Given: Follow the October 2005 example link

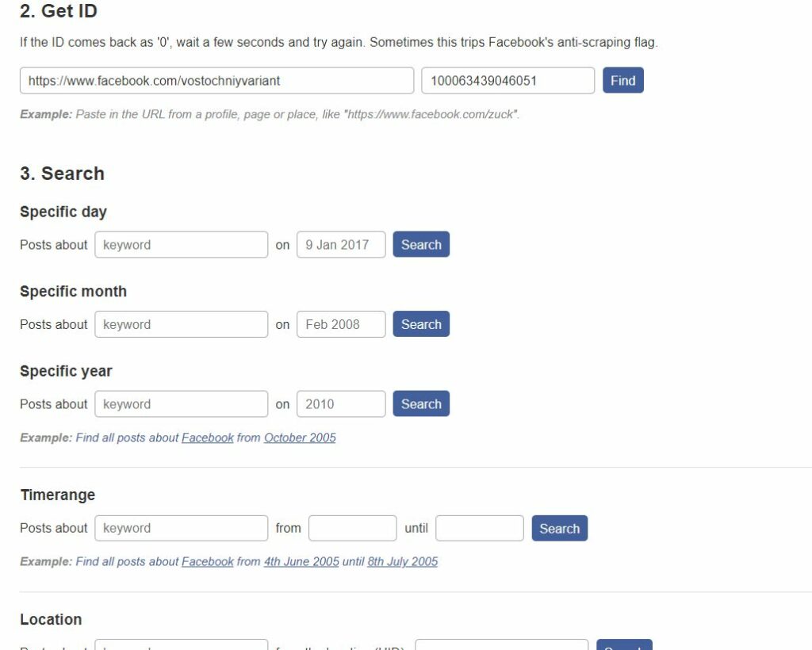Looking at the screenshot, I should coord(300,438).
